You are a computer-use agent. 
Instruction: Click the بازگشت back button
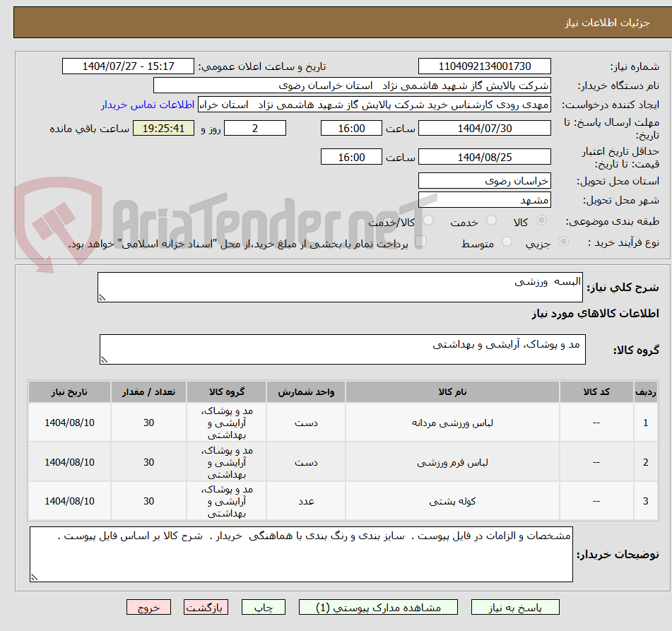coord(206,608)
